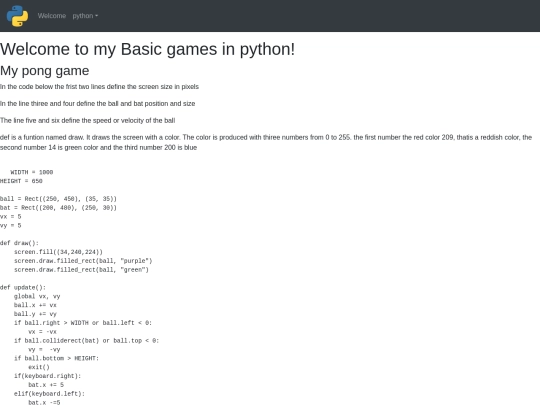Click the 'bat = Rect' code line
This screenshot has height=405, width=540.
pos(59,208)
